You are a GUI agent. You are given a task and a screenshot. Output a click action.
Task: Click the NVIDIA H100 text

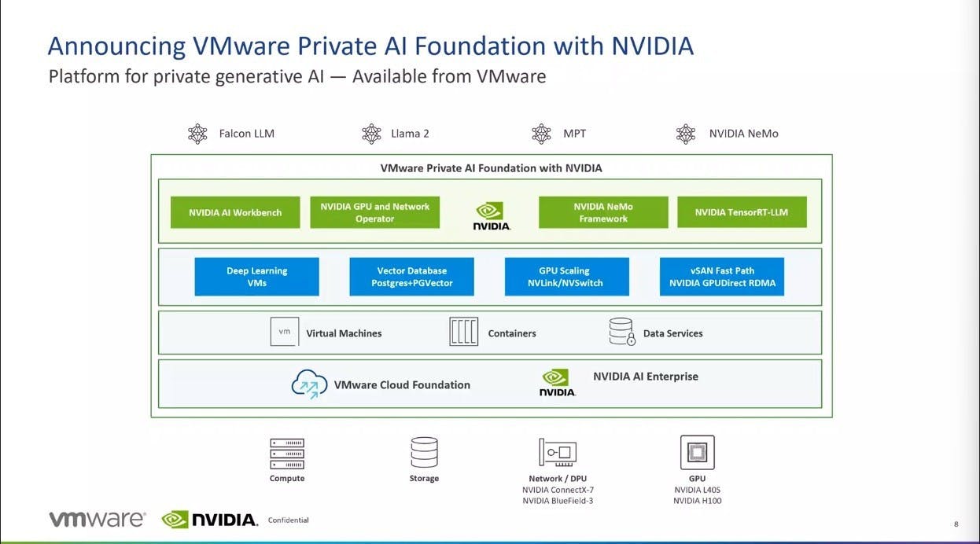(697, 501)
